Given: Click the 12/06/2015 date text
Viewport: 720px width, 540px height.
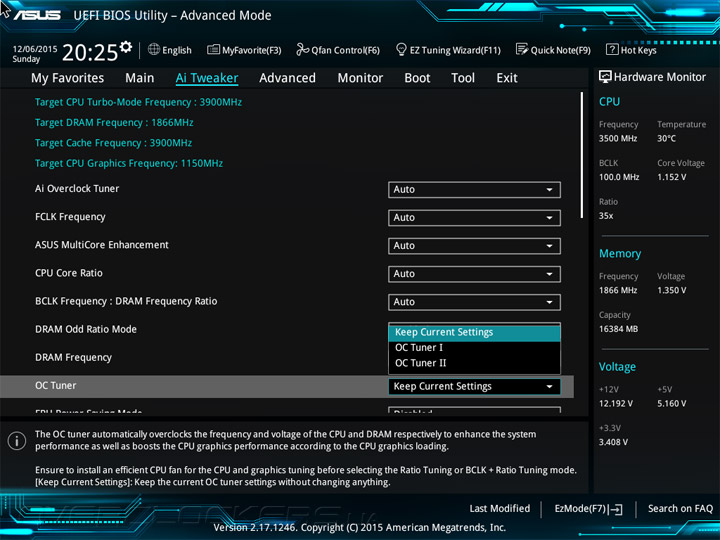Looking at the screenshot, I should [35, 49].
